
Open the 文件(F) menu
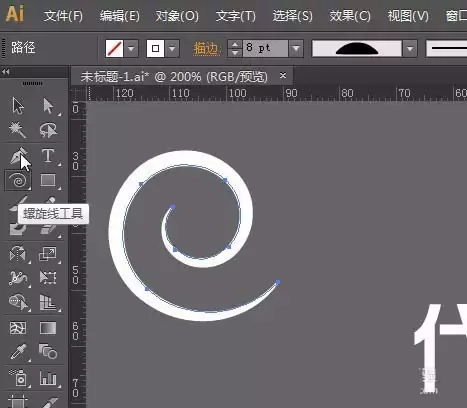coord(63,16)
